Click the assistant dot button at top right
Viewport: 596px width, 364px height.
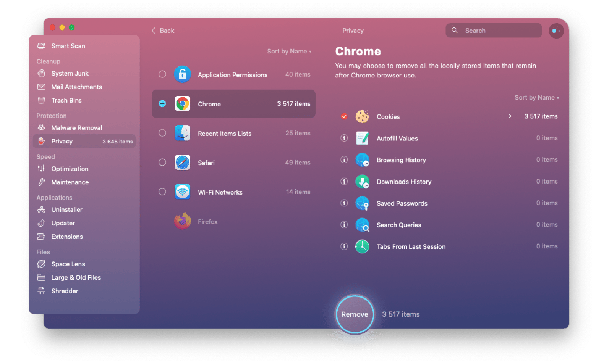(x=556, y=31)
